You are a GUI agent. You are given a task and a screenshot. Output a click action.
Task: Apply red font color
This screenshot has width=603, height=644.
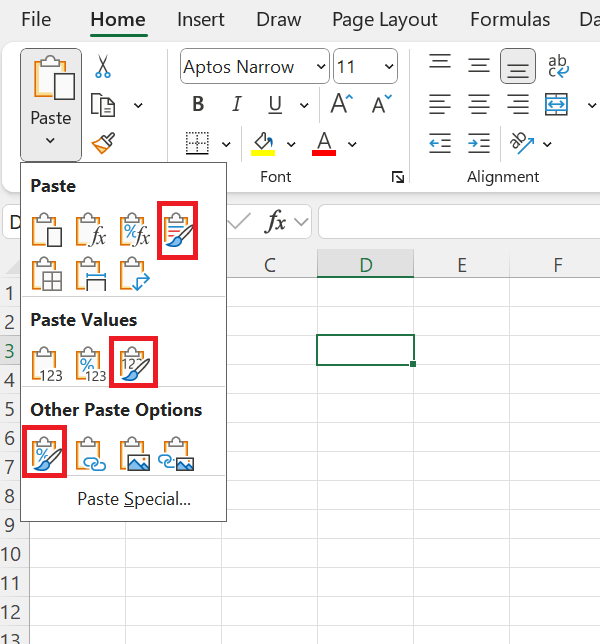point(324,143)
